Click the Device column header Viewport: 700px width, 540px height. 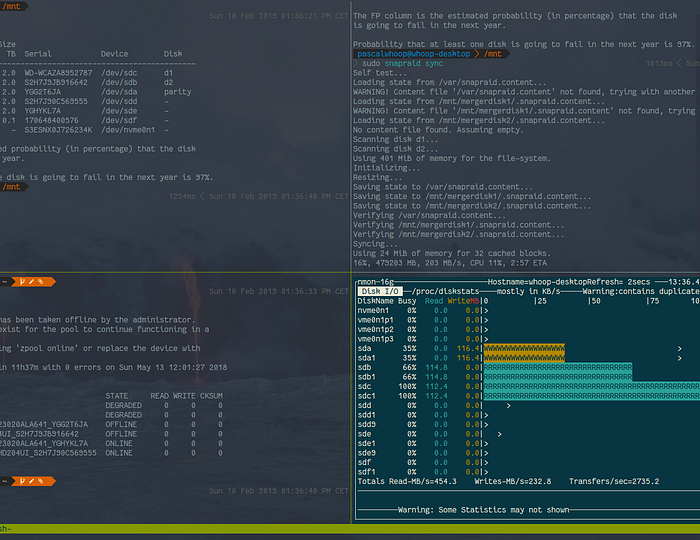tap(114, 54)
